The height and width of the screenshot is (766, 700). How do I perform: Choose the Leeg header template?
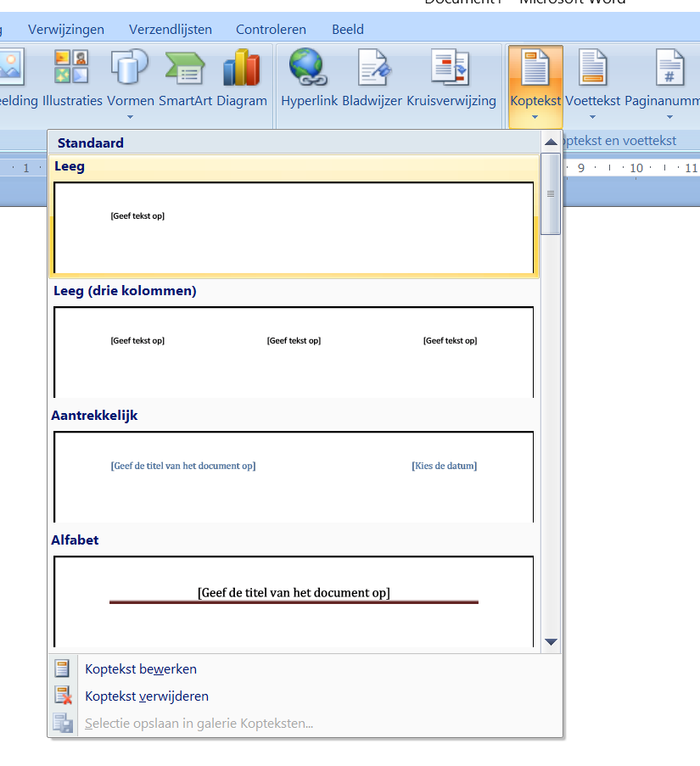(x=294, y=226)
